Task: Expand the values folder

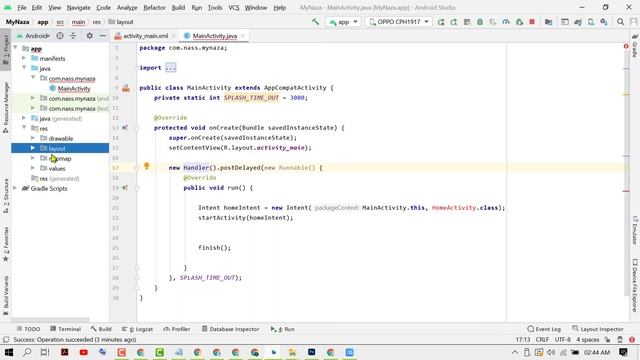Action: (33, 168)
